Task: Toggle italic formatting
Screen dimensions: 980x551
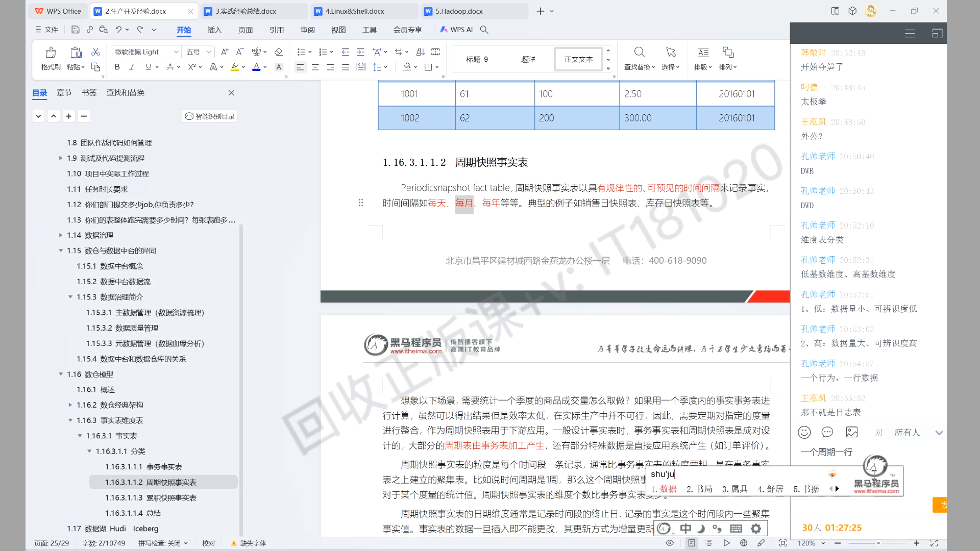Action: [132, 67]
